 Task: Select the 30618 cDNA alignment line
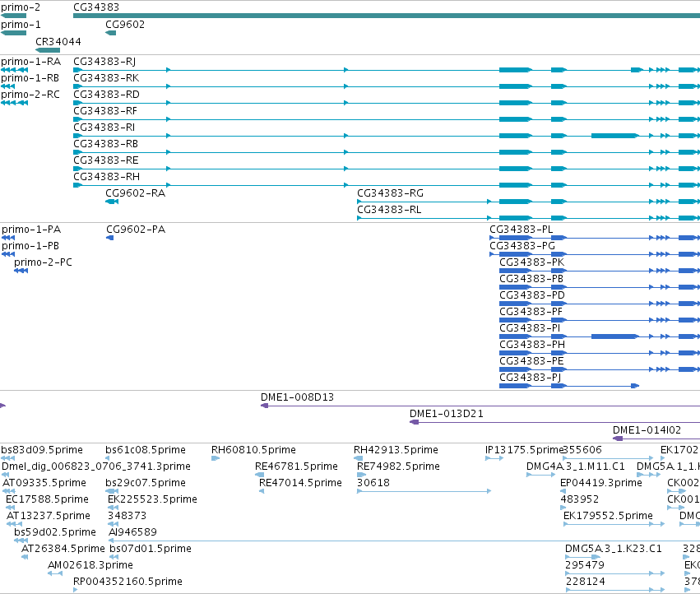(x=424, y=491)
